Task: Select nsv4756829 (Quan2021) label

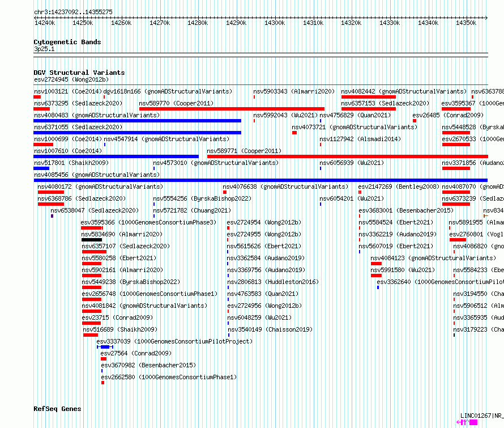Action: click(355, 115)
